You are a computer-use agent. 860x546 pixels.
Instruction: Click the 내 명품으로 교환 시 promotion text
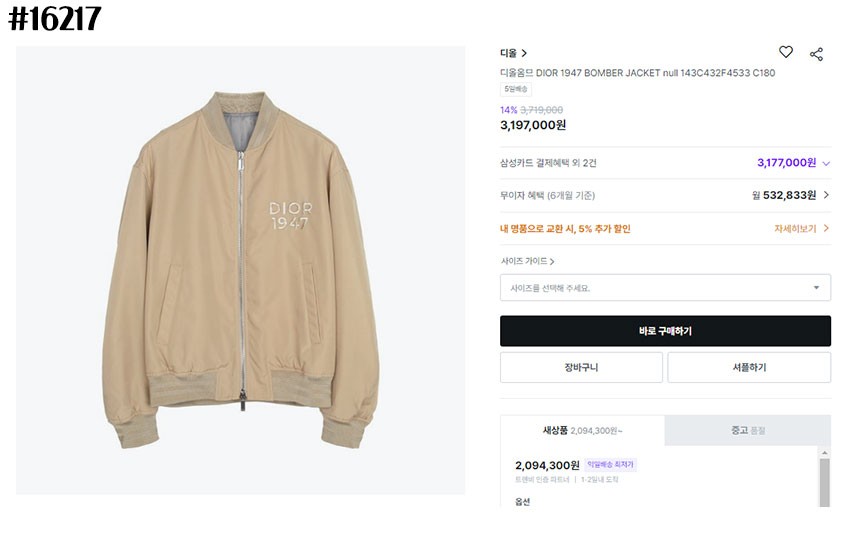(565, 228)
